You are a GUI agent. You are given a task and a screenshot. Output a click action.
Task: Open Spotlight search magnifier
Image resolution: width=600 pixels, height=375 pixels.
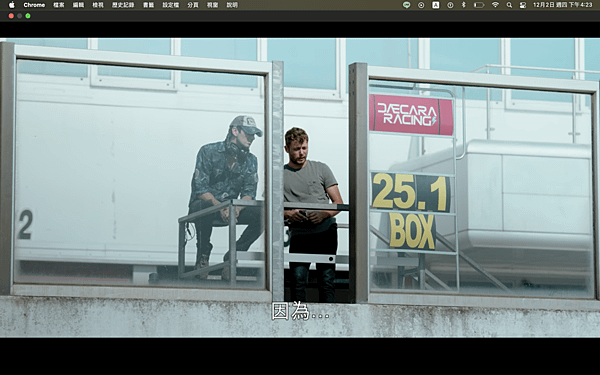(509, 5)
